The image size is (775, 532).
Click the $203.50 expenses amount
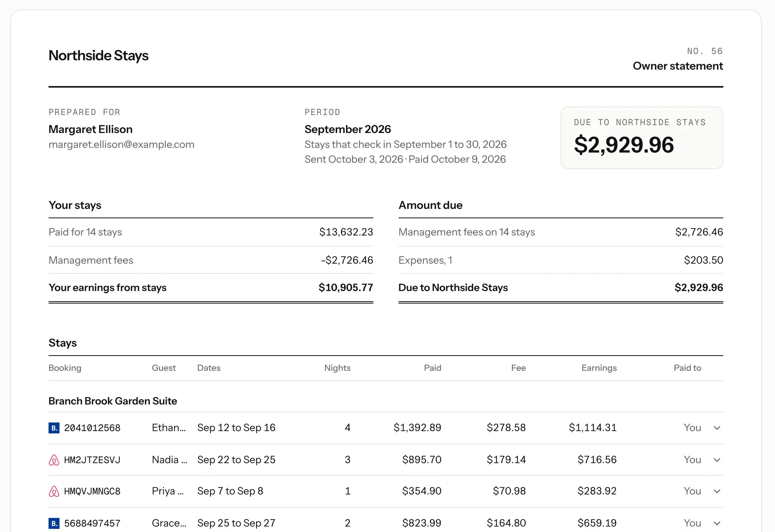[x=703, y=261]
